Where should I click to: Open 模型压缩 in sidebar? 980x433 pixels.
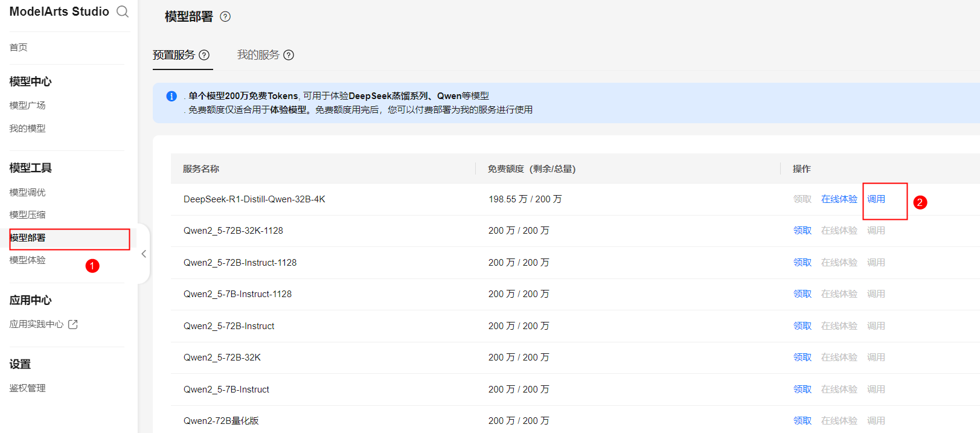(27, 214)
